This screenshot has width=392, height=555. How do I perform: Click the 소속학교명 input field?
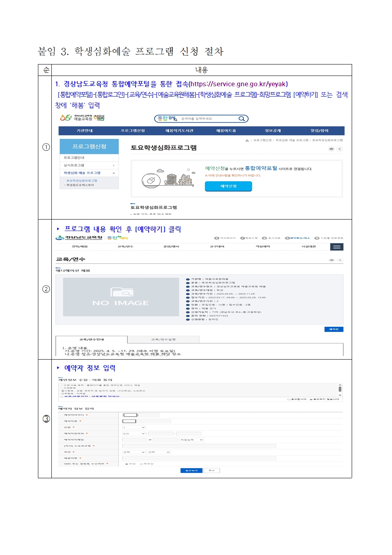coord(199,446)
